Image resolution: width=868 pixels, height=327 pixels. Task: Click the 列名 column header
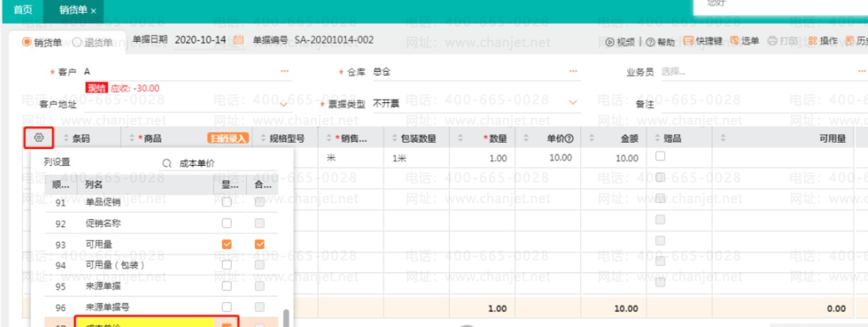[x=94, y=184]
